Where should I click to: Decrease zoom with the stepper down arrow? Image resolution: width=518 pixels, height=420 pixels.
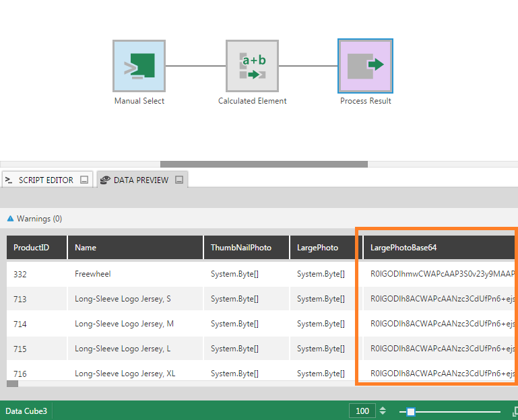coord(383,414)
